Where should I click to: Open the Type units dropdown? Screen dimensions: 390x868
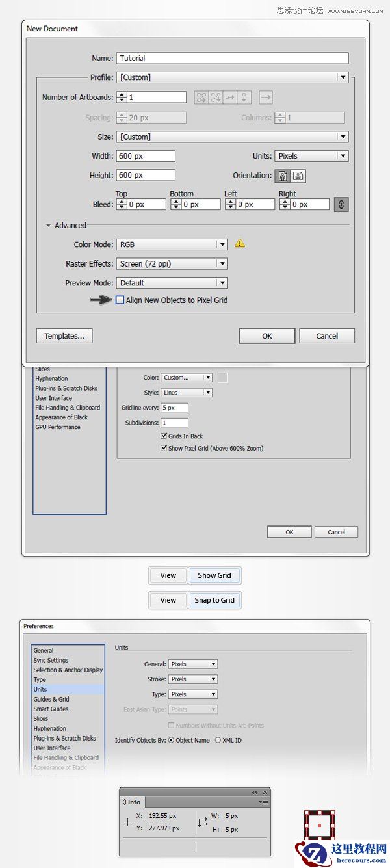193,694
